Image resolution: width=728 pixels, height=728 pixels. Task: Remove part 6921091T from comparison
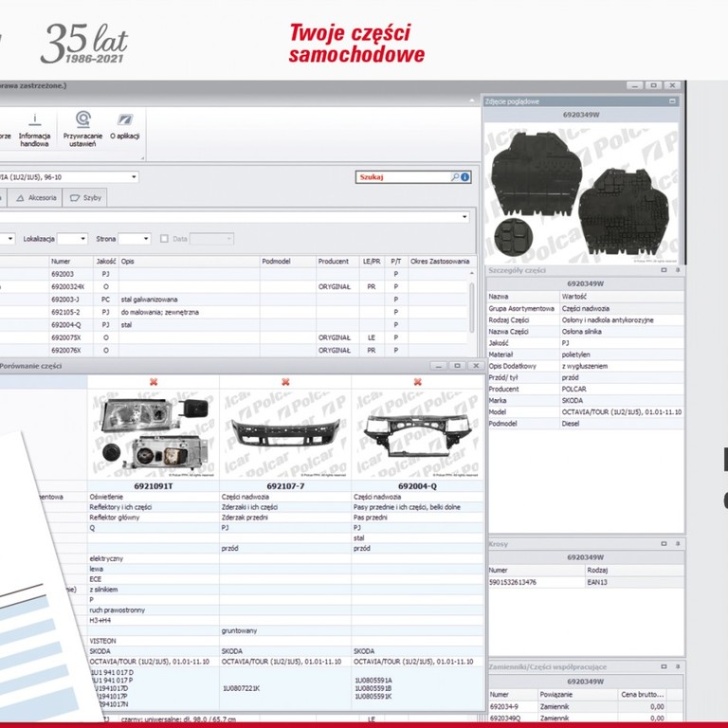pos(154,382)
